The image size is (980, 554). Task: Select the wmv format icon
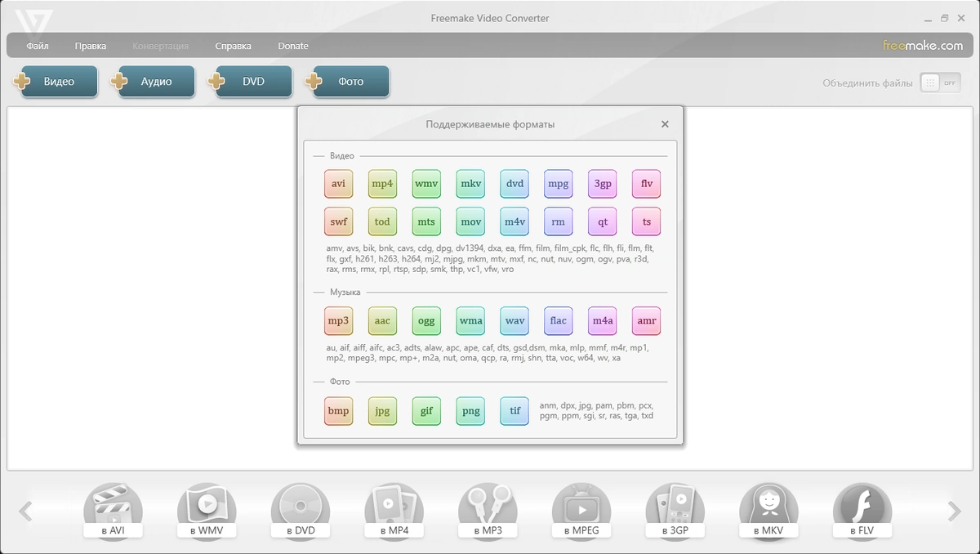click(x=426, y=184)
